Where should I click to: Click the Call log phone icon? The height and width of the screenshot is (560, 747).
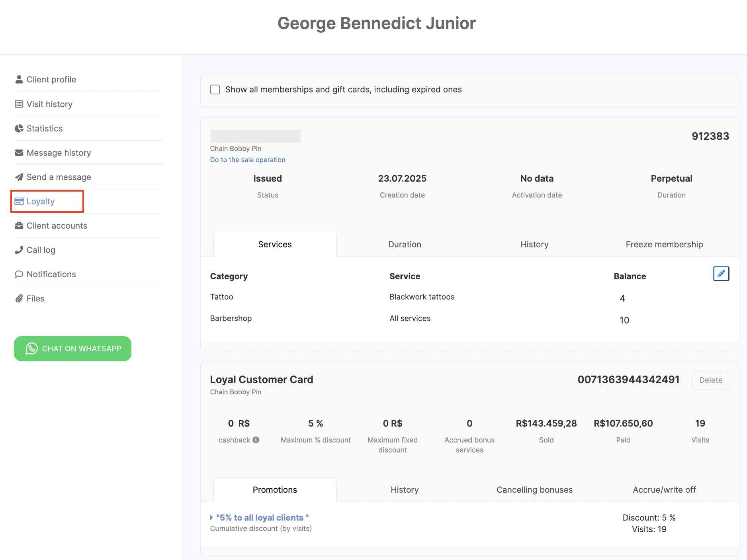19,250
